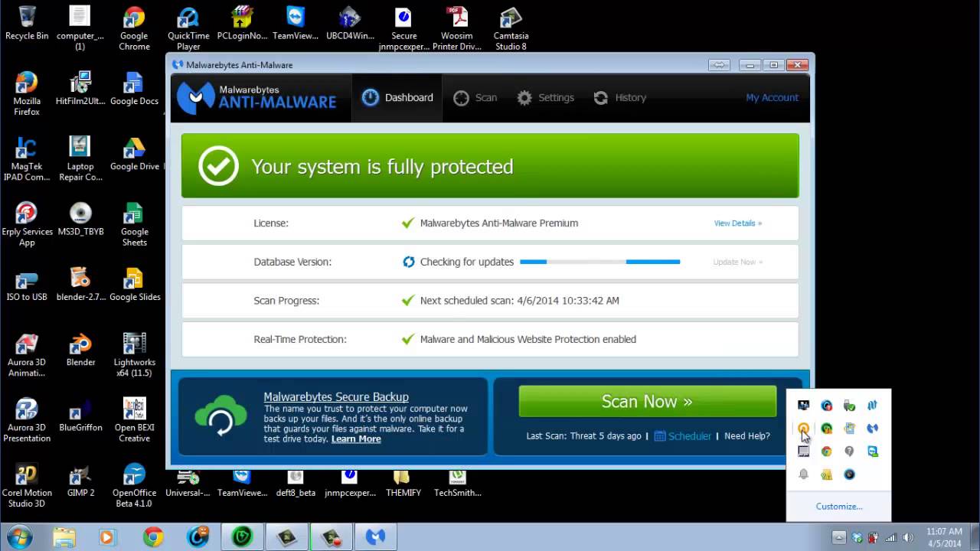The image size is (980, 551).
Task: Click the Safely Remove Hardware tray icon
Action: click(849, 406)
